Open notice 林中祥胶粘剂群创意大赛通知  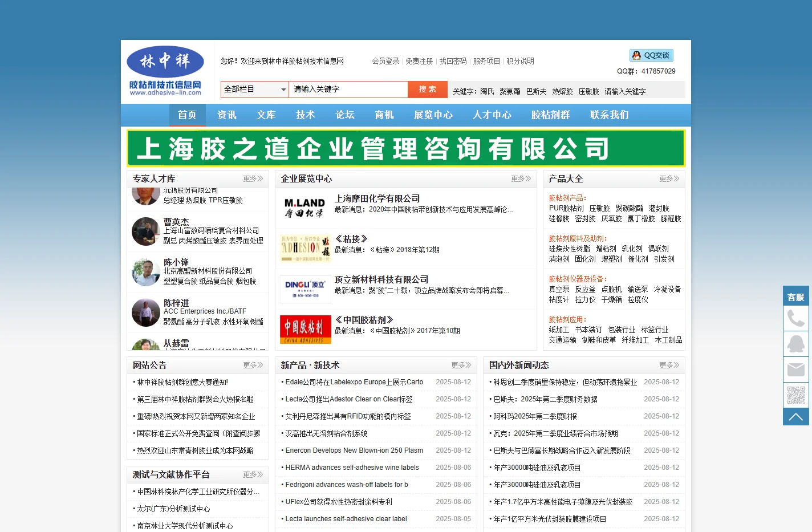click(x=182, y=383)
